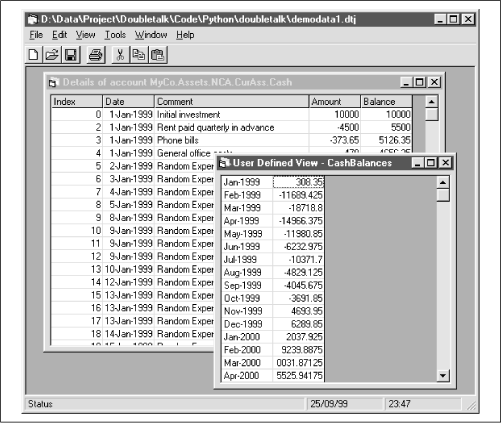502x424 pixels.
Task: Open the Help menu
Action: 185,35
